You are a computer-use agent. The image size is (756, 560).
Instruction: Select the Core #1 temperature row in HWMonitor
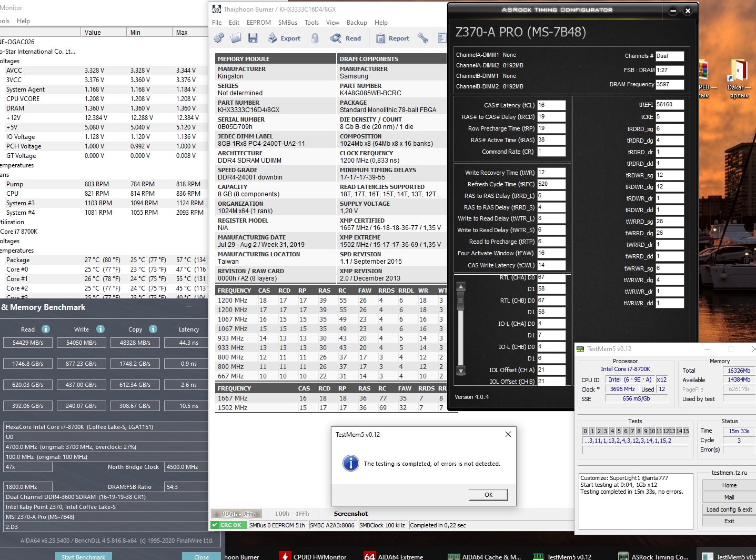[x=104, y=279]
